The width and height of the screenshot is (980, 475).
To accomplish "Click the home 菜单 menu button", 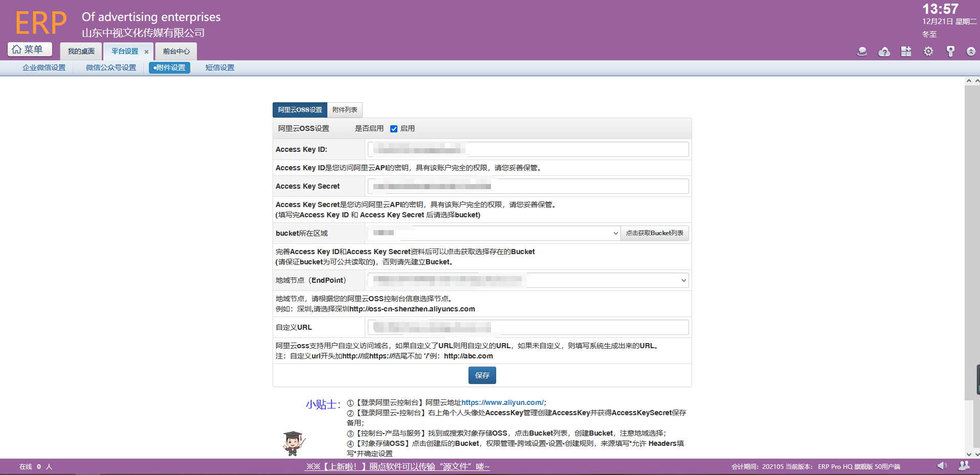I will point(30,49).
